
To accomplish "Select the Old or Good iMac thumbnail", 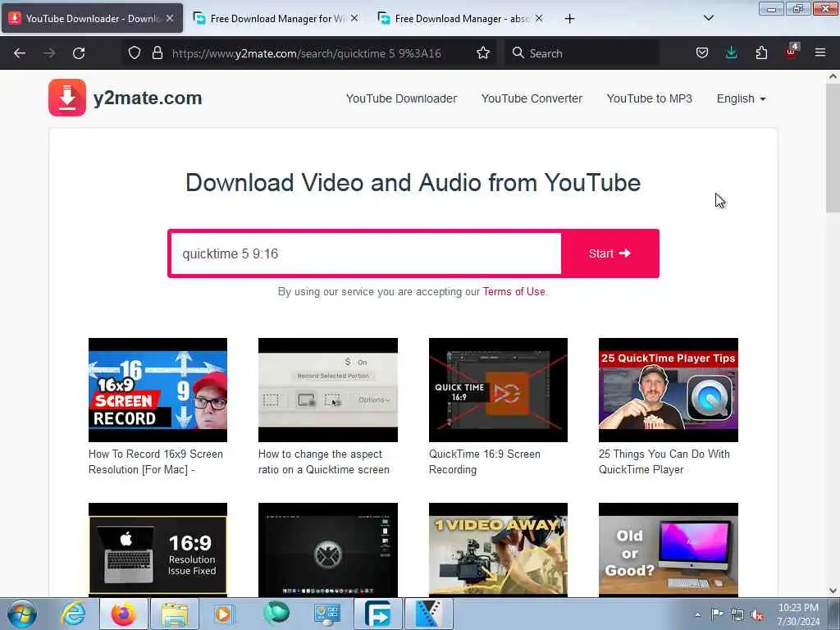I will tap(668, 550).
